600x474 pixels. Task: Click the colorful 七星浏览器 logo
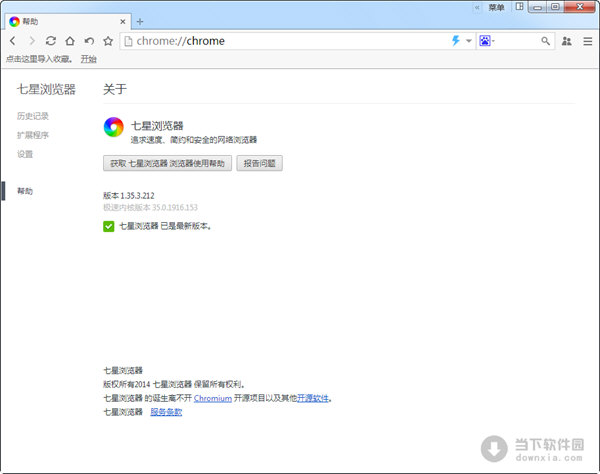[114, 127]
